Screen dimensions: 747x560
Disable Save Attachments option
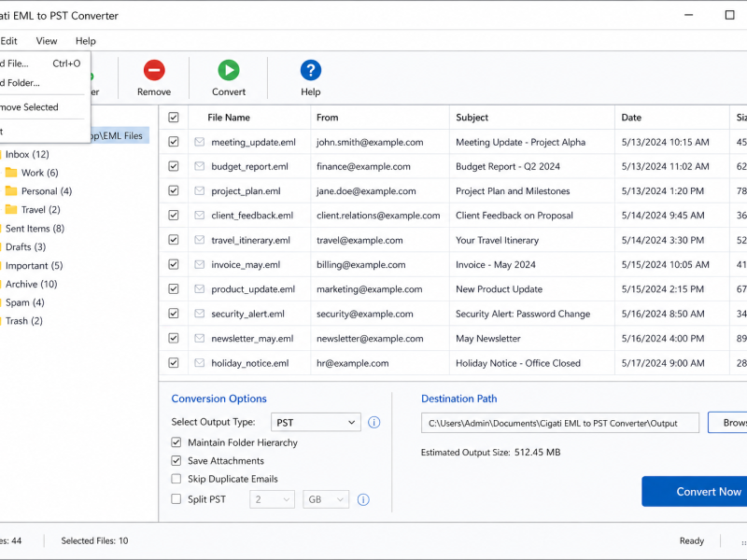(176, 460)
